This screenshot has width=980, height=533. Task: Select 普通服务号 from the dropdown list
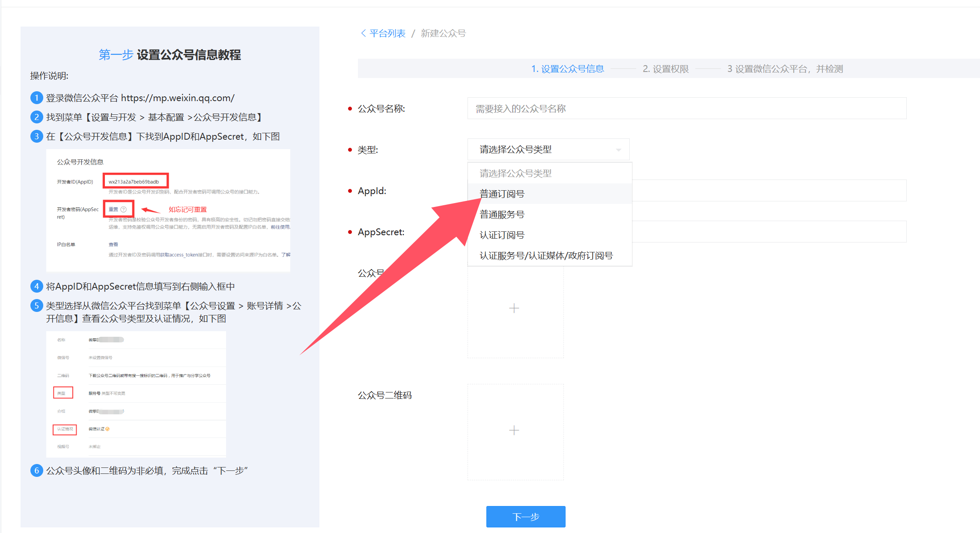pyautogui.click(x=502, y=215)
